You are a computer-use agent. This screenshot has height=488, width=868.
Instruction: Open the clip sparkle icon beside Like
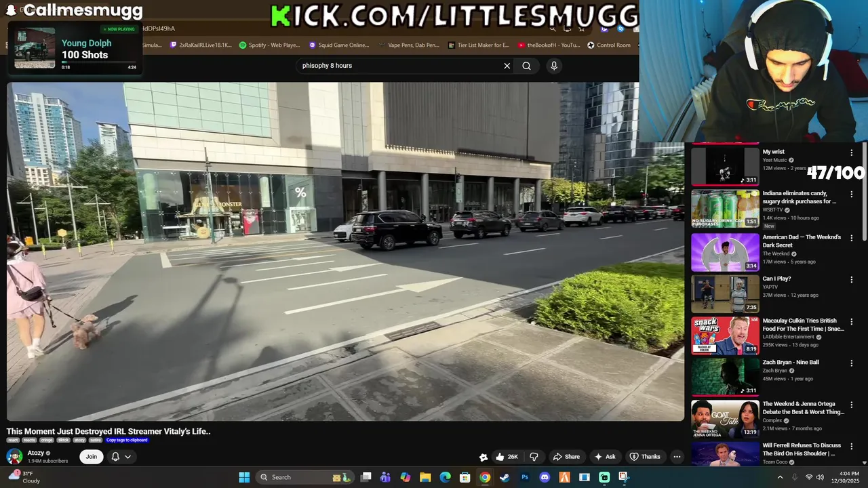coord(484,457)
